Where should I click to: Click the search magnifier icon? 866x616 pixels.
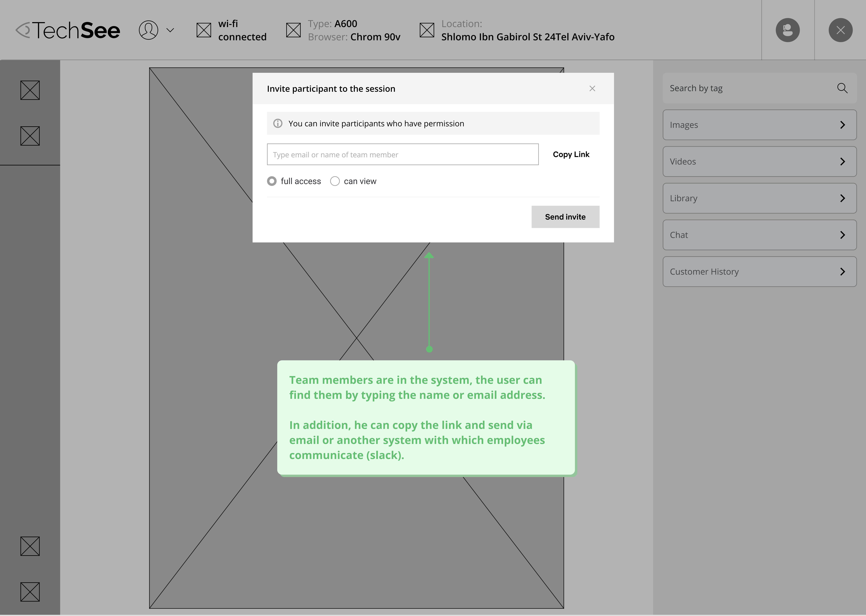[x=843, y=88]
